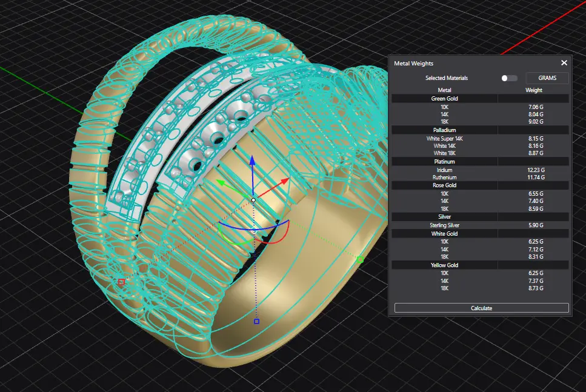
Task: Click the Sterling Silver row
Action: tap(444, 225)
